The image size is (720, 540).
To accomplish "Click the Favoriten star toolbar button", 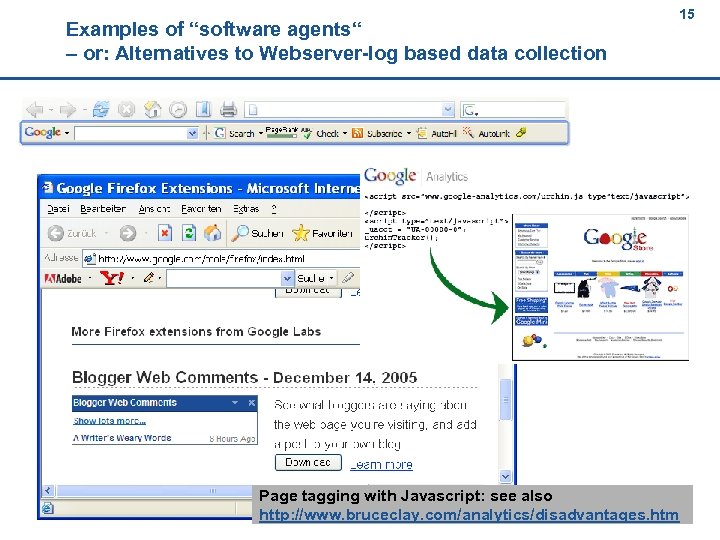I will (322, 233).
